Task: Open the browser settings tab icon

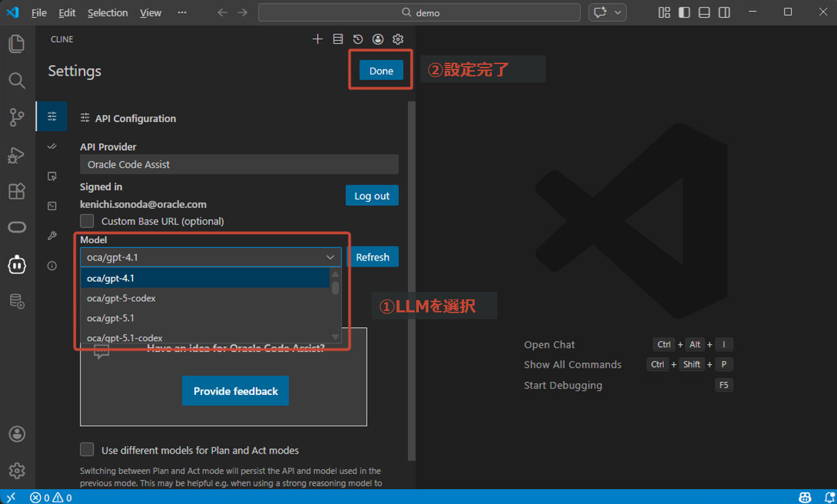Action: [52, 176]
